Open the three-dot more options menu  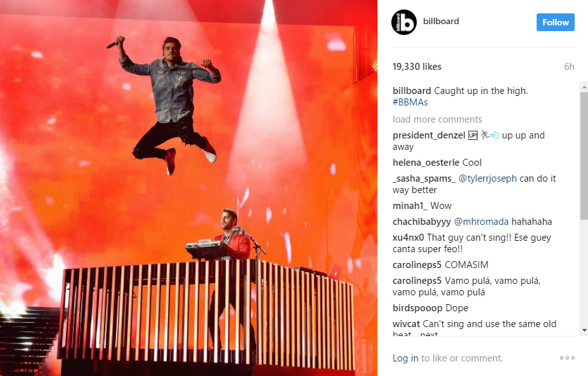click(567, 358)
